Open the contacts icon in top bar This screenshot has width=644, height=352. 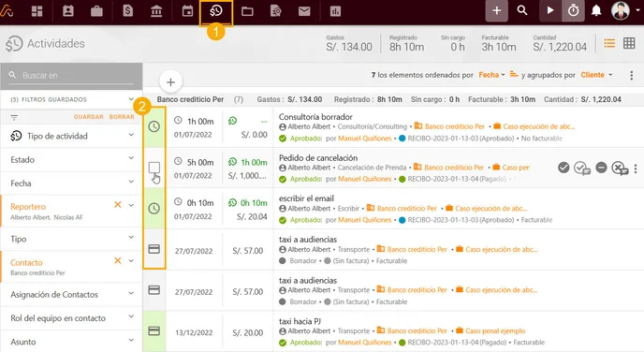[68, 11]
